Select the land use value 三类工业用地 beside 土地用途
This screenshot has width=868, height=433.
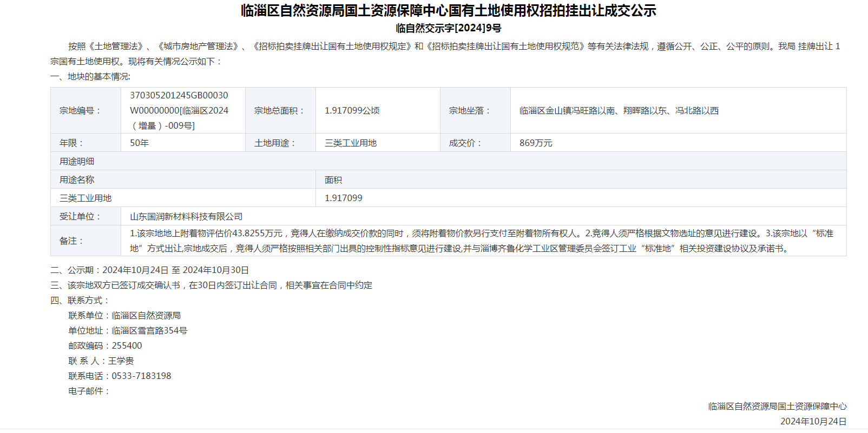350,143
